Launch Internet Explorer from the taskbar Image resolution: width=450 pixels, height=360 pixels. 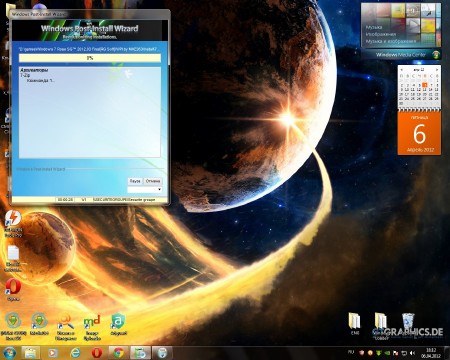[75, 353]
